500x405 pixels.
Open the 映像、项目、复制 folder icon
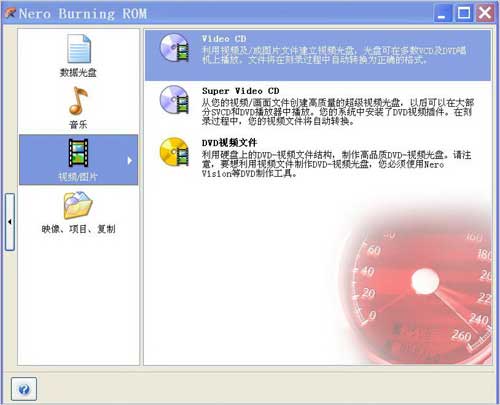(x=78, y=205)
